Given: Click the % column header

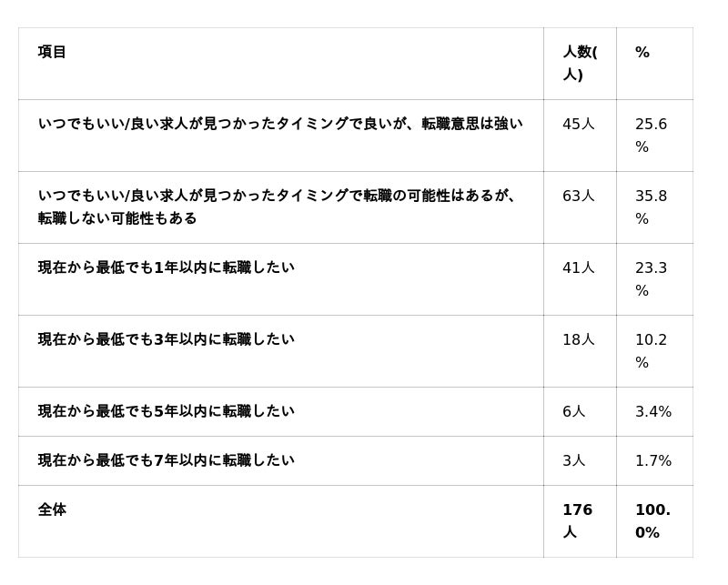Looking at the screenshot, I should point(642,53).
